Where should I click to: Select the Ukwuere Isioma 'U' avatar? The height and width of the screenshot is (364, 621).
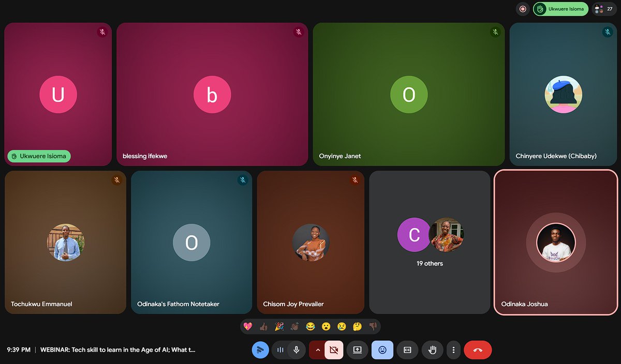tap(58, 95)
